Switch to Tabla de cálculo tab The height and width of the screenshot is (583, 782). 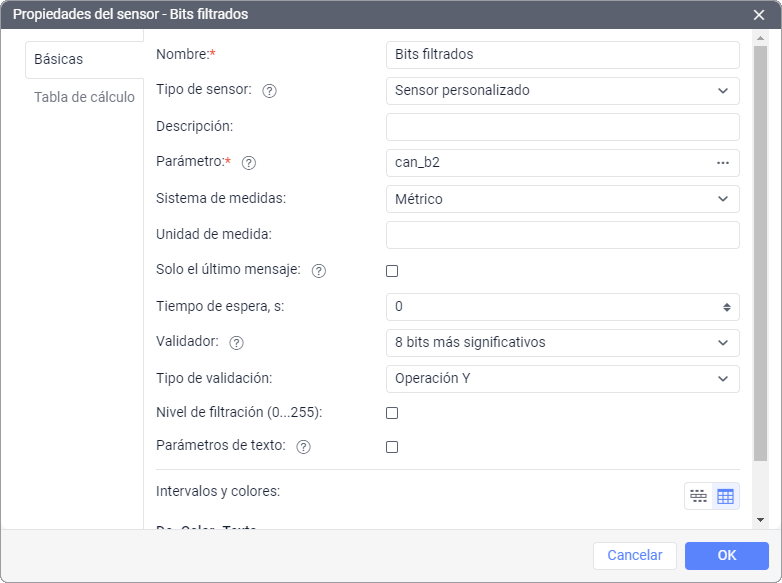pyautogui.click(x=84, y=97)
